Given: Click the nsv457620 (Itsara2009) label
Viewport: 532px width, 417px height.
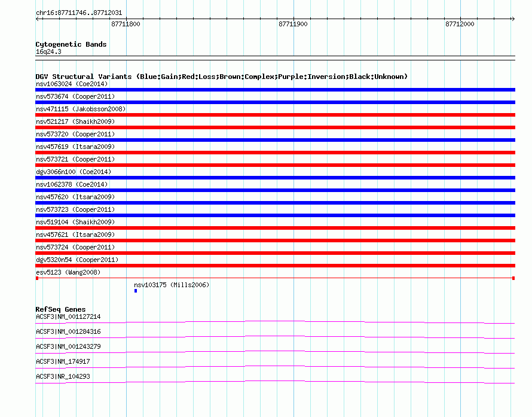Looking at the screenshot, I should click(75, 197).
